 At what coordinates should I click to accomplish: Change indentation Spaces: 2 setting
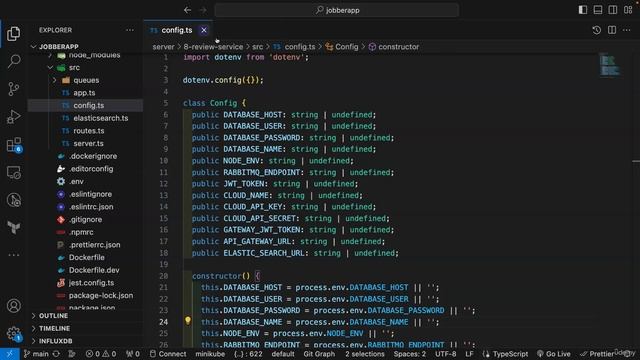point(409,354)
